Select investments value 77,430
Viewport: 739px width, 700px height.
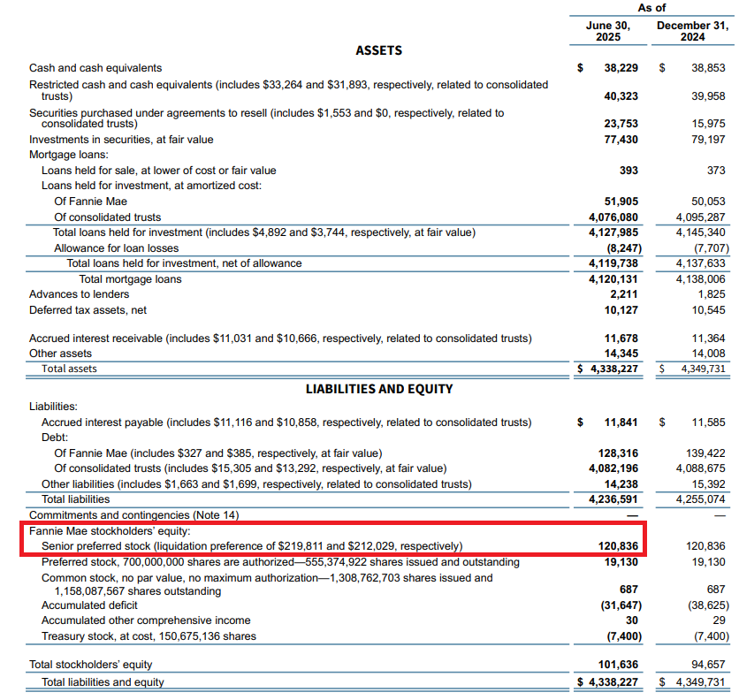621,140
